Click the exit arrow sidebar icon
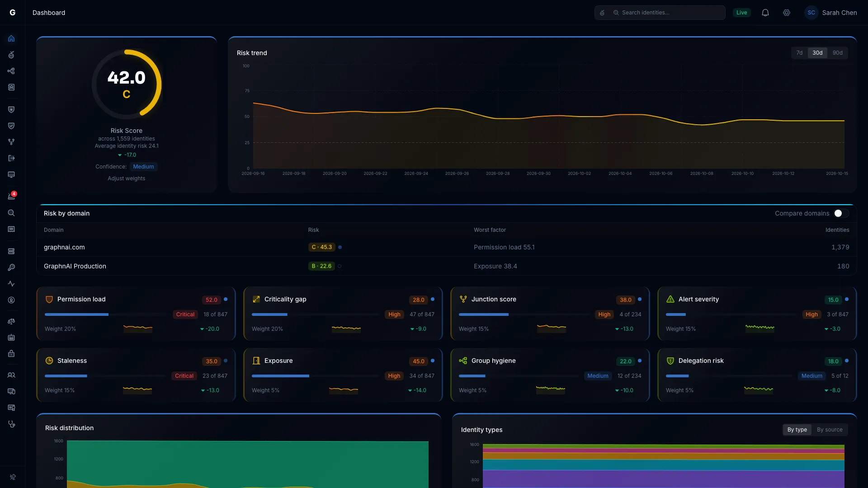 coord(11,158)
